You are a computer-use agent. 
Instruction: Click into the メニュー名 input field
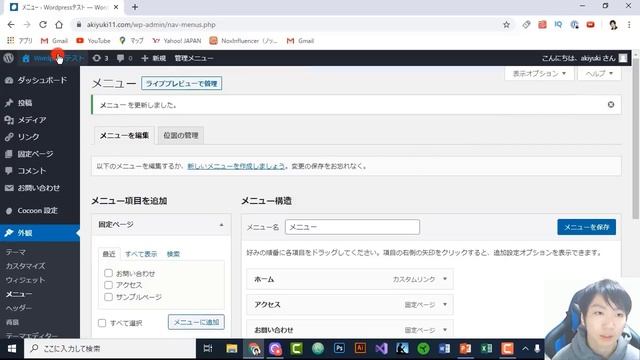(x=352, y=227)
